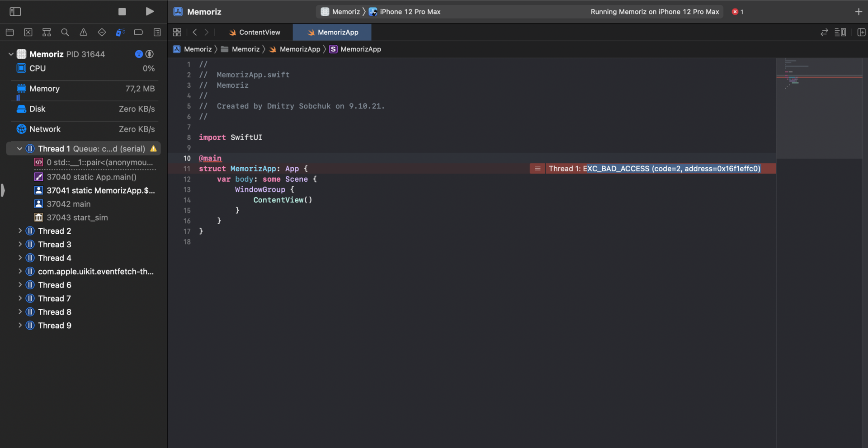Click Memoriz project in breadcrumb bar
This screenshot has height=448, width=868.
click(192, 49)
